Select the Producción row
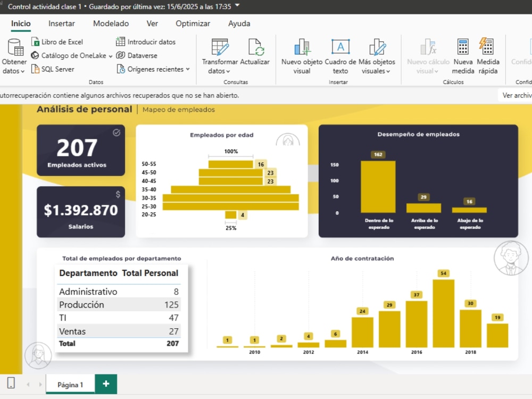 click(119, 304)
